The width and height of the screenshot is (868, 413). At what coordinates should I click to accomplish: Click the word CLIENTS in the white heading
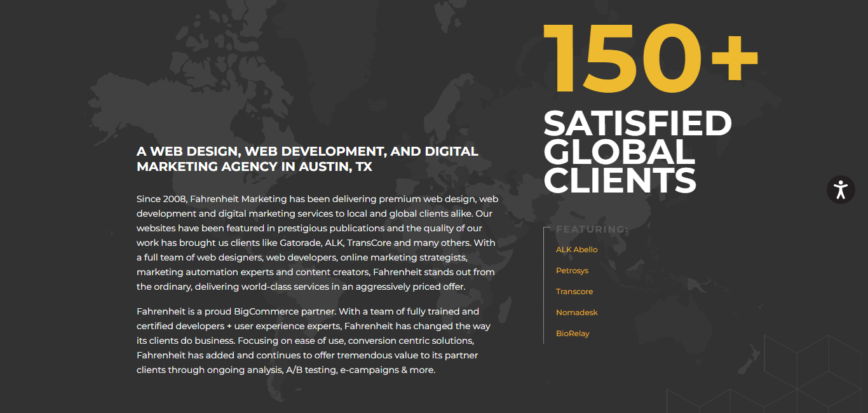(620, 180)
